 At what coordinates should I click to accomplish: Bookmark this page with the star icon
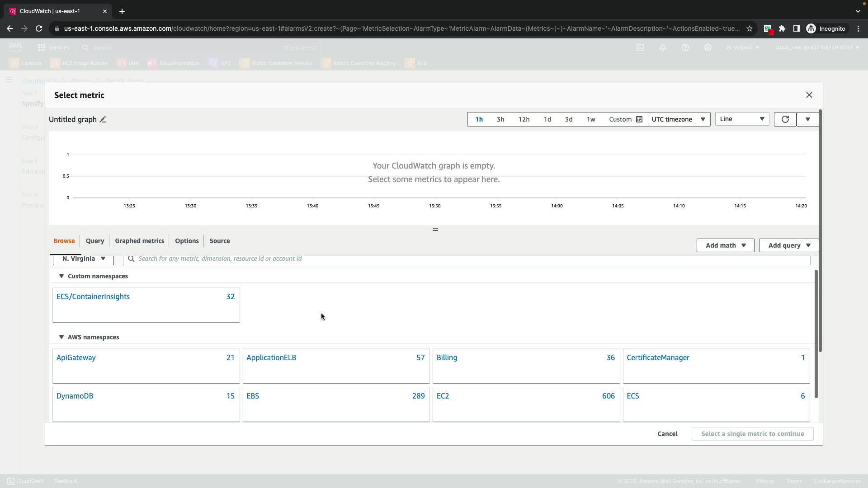pyautogui.click(x=750, y=28)
